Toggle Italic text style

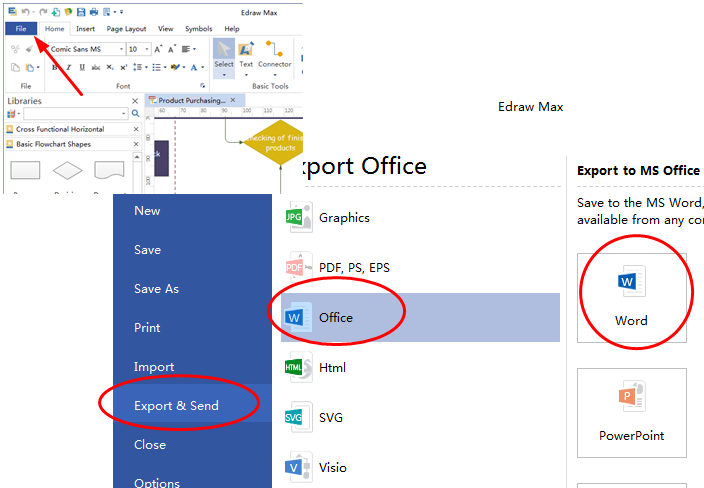69,67
